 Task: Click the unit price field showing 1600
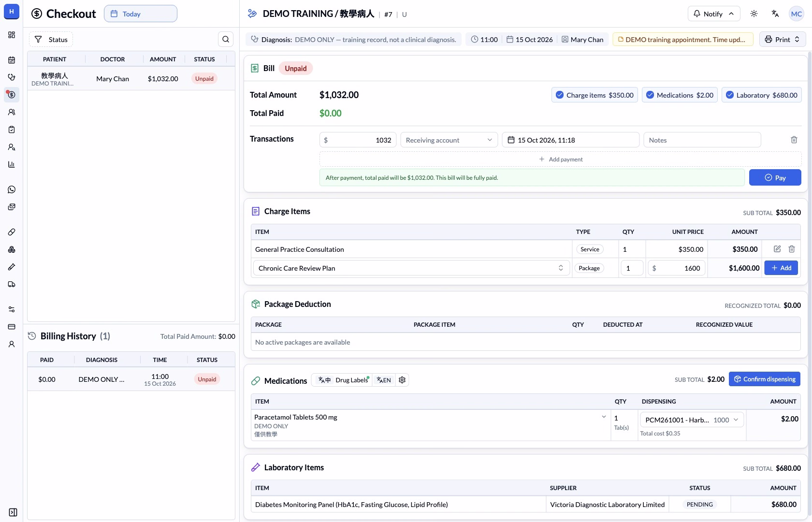(x=677, y=268)
